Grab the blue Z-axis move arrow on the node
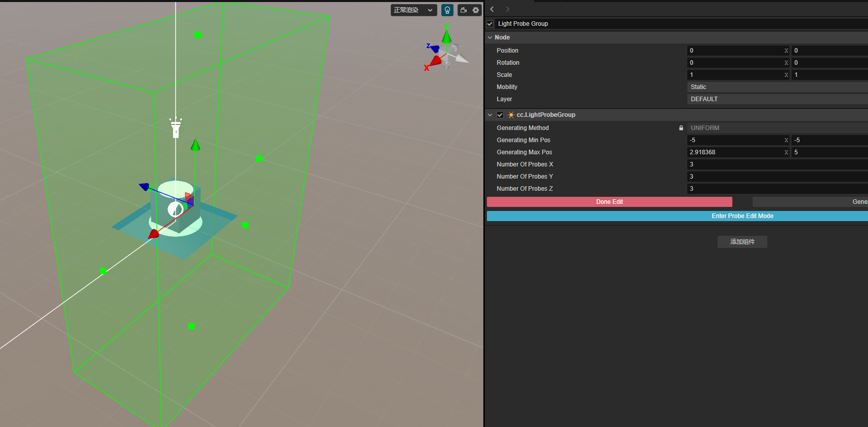The image size is (868, 427). [x=145, y=187]
